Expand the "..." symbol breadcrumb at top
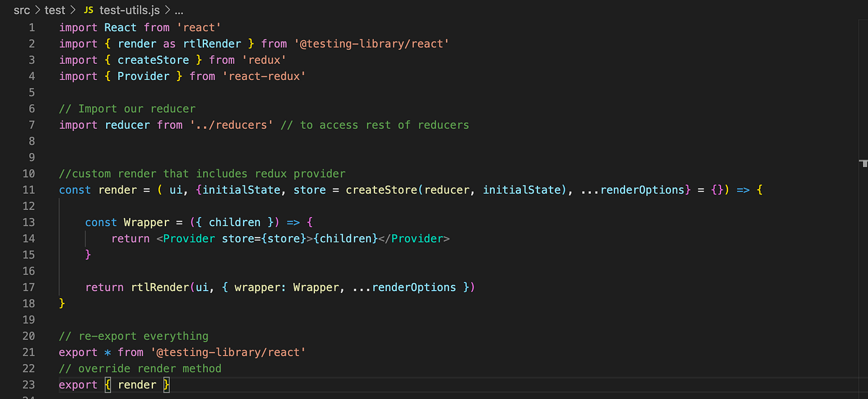868x399 pixels. click(x=179, y=10)
